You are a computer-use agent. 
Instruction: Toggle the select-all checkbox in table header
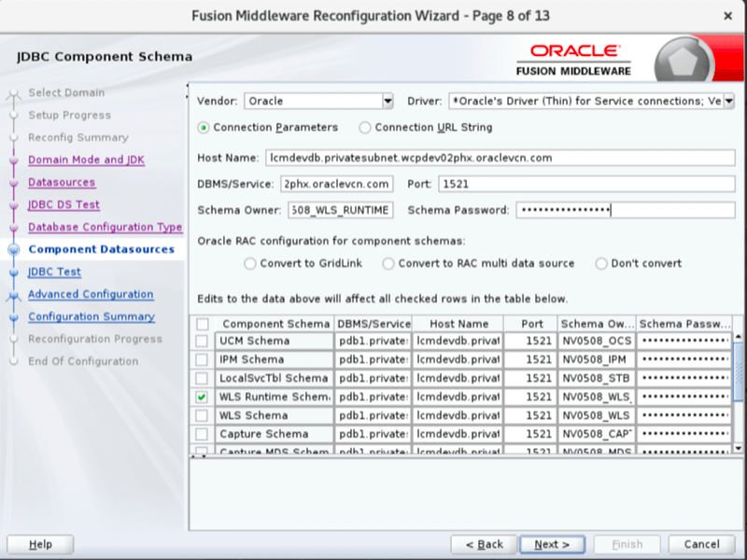(203, 324)
